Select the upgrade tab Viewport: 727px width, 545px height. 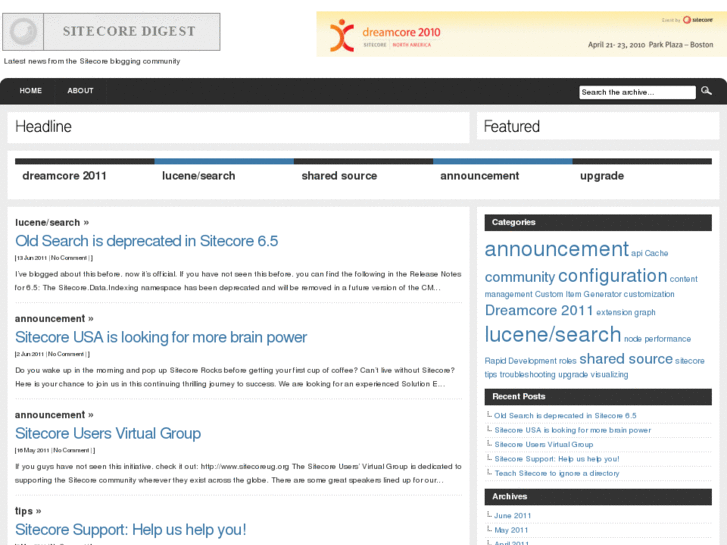(x=602, y=176)
